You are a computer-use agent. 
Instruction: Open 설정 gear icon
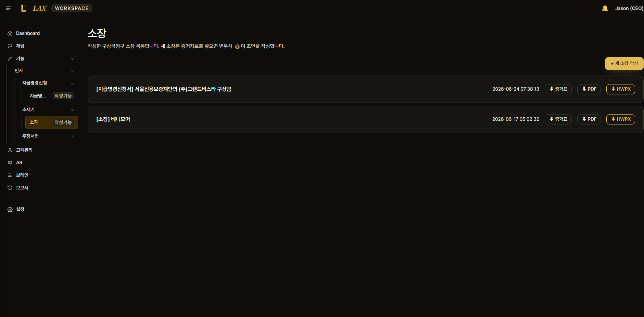[10, 210]
